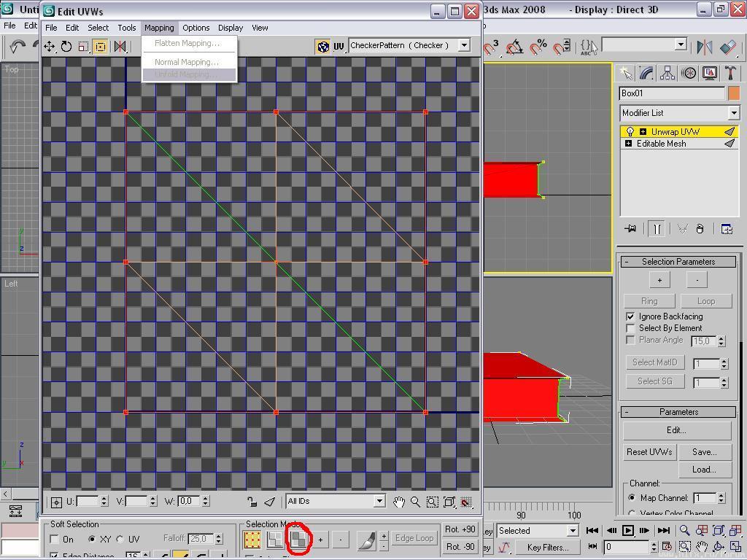Click the Reset UVWs button
Image resolution: width=747 pixels, height=560 pixels.
pyautogui.click(x=649, y=452)
